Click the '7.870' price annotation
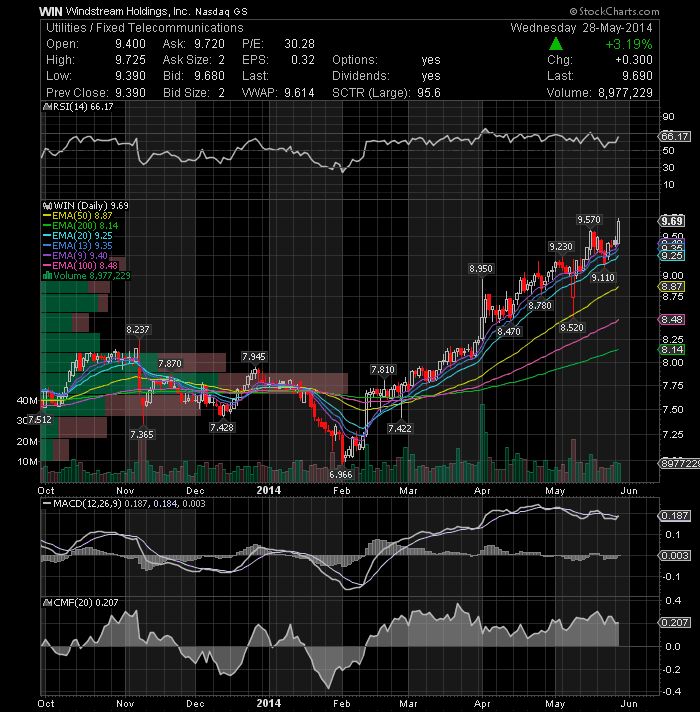Viewport: 700px width, 712px height. (x=170, y=364)
